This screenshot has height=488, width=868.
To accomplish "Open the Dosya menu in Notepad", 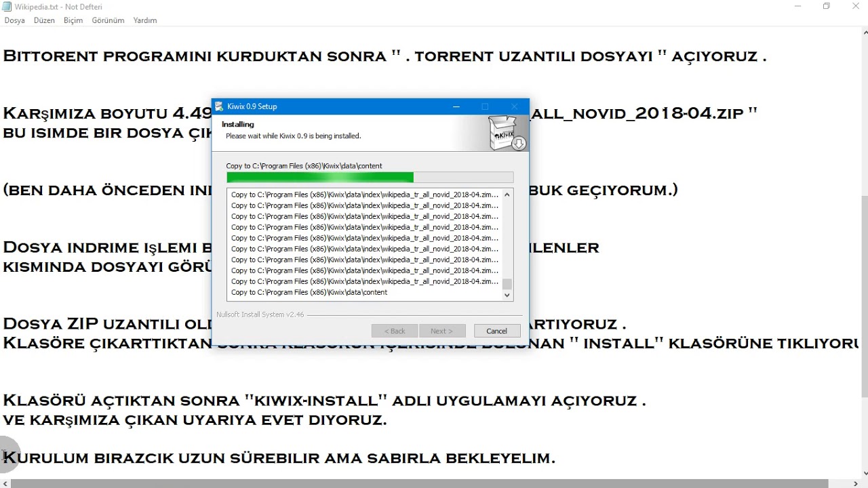I will [14, 20].
